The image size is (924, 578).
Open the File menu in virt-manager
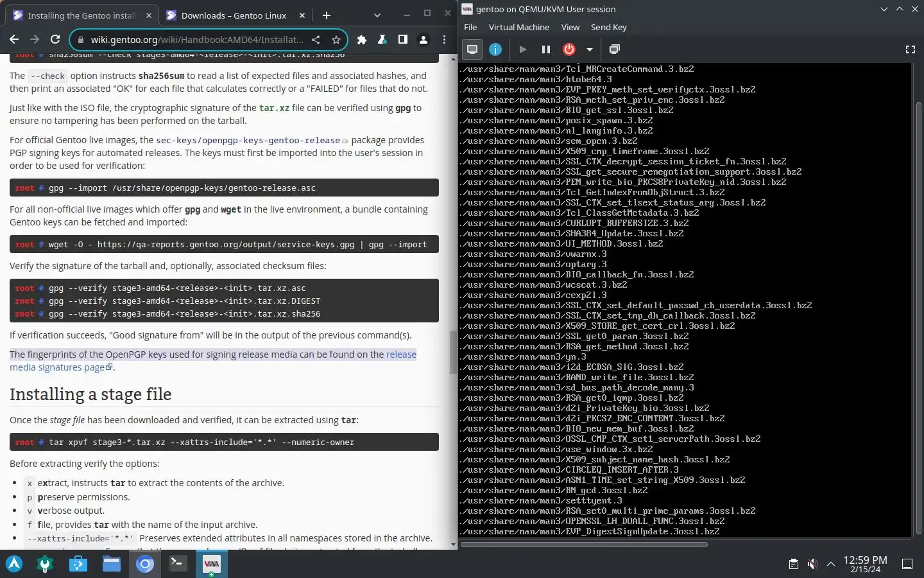[470, 27]
